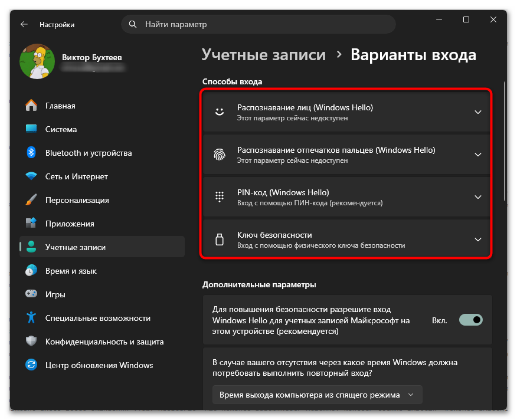This screenshot has height=420, width=517.
Task: Go to Bluetooth и устройства
Action: coord(102,153)
